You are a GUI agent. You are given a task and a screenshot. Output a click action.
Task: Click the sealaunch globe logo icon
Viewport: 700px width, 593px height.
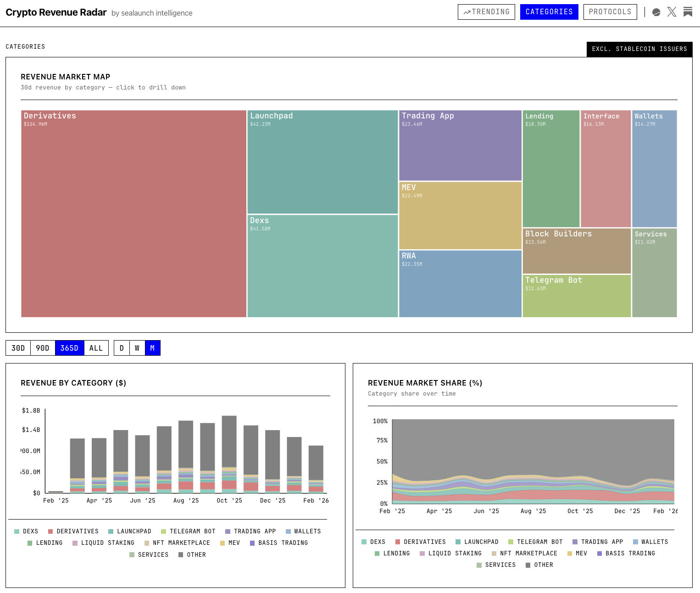click(656, 12)
